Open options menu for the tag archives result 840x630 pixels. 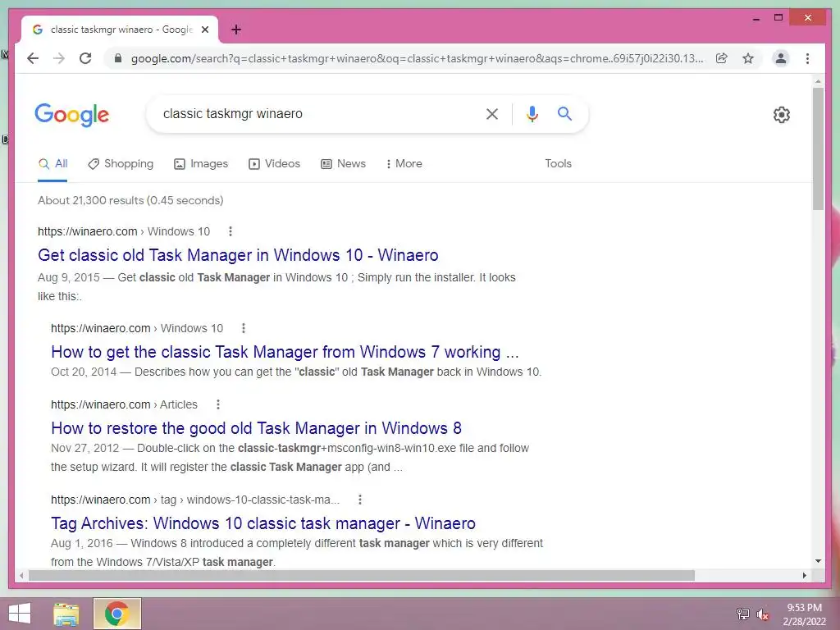point(360,500)
